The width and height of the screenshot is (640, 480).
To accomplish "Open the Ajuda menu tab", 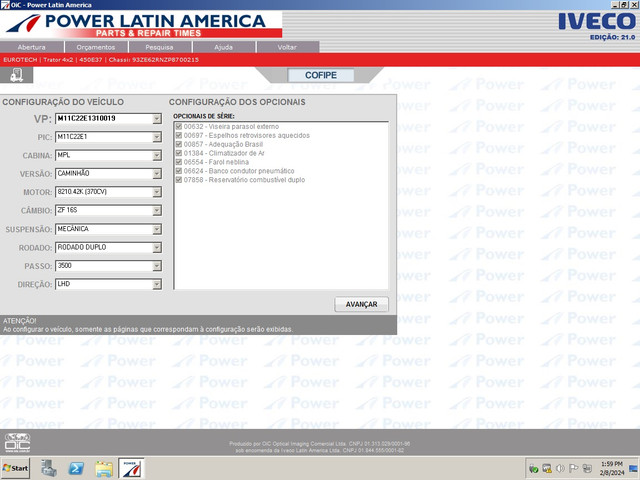I will tap(224, 47).
